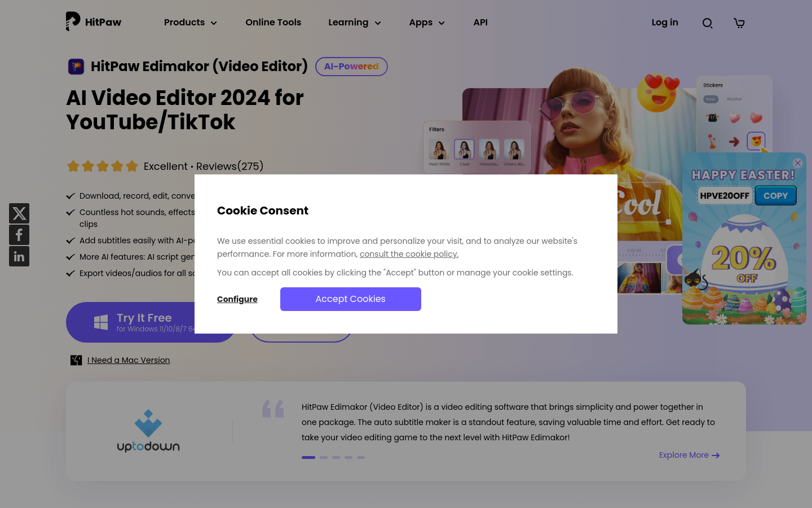Expand the Apps dropdown
This screenshot has width=812, height=508.
coord(427,23)
